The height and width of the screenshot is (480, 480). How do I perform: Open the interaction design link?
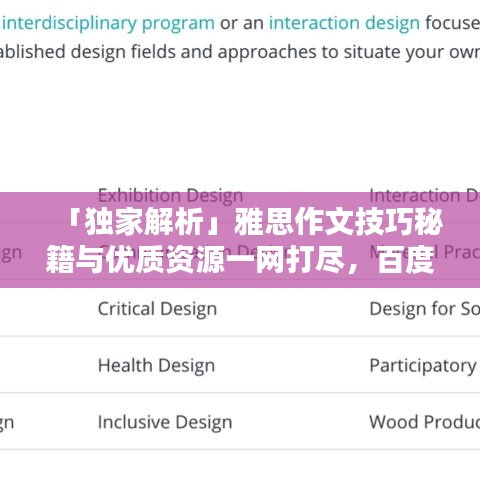(344, 24)
